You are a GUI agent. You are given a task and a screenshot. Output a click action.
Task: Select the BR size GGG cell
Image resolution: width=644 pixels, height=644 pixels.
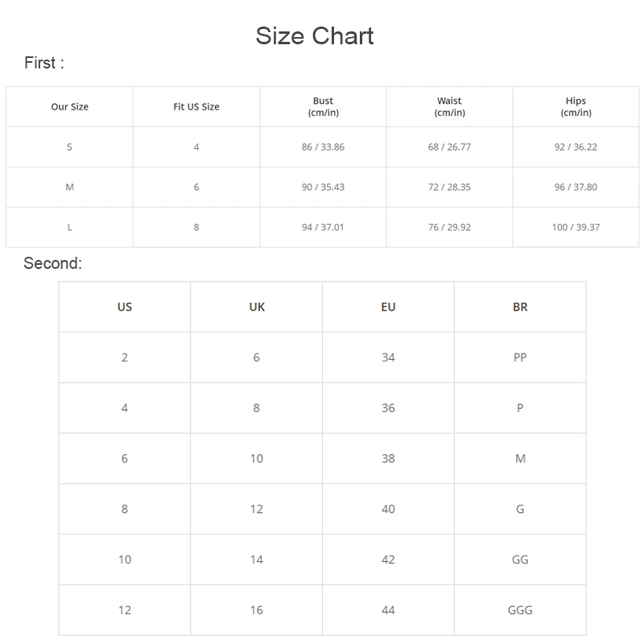click(x=520, y=610)
